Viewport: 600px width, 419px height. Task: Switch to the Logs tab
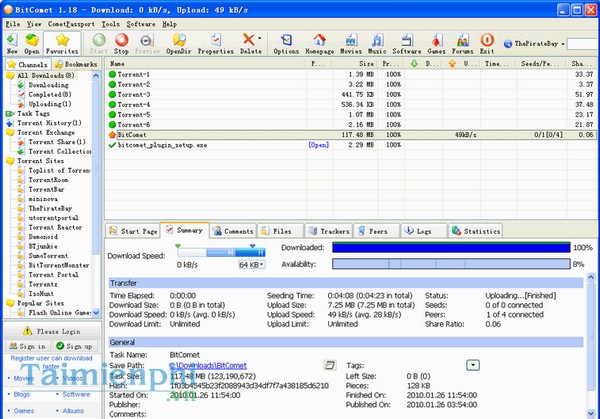click(424, 231)
